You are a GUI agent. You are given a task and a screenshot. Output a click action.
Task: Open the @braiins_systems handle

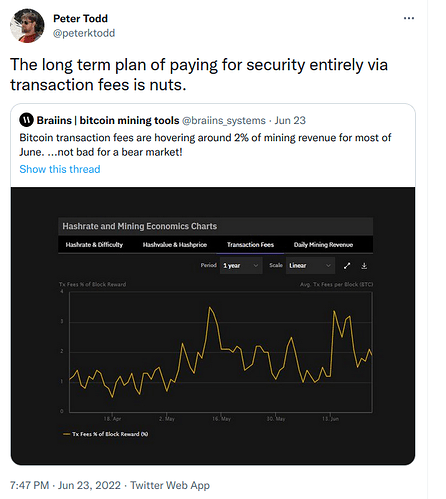224,120
